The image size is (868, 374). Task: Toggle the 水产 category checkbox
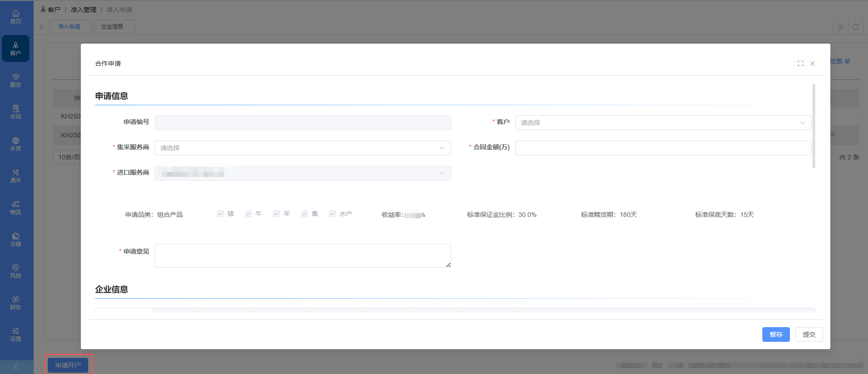tap(333, 214)
